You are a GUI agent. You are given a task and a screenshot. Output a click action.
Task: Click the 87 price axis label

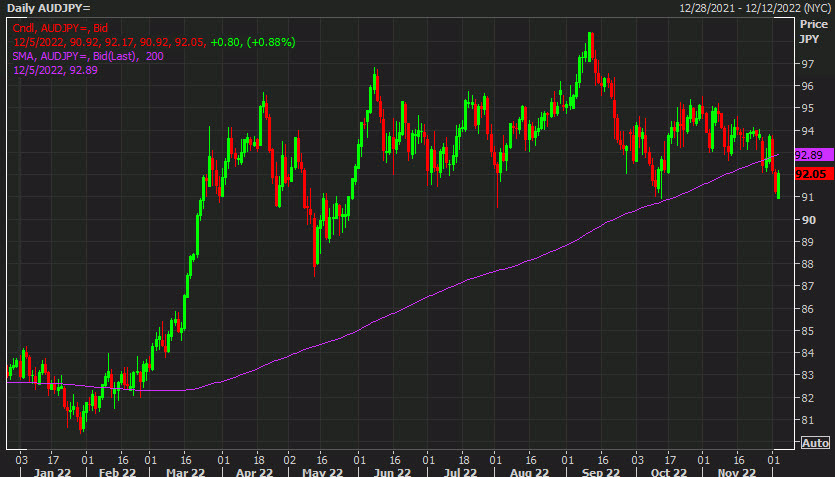point(807,286)
